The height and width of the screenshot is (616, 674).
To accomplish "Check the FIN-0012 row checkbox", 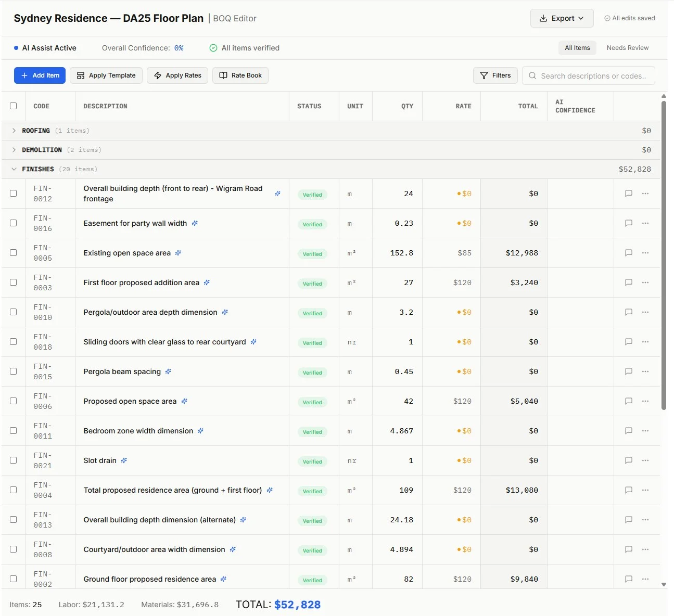I will (14, 194).
